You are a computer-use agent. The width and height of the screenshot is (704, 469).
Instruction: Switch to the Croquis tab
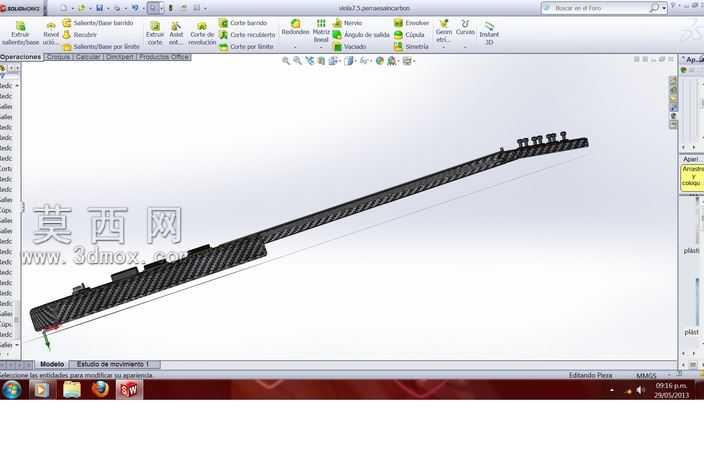(58, 57)
